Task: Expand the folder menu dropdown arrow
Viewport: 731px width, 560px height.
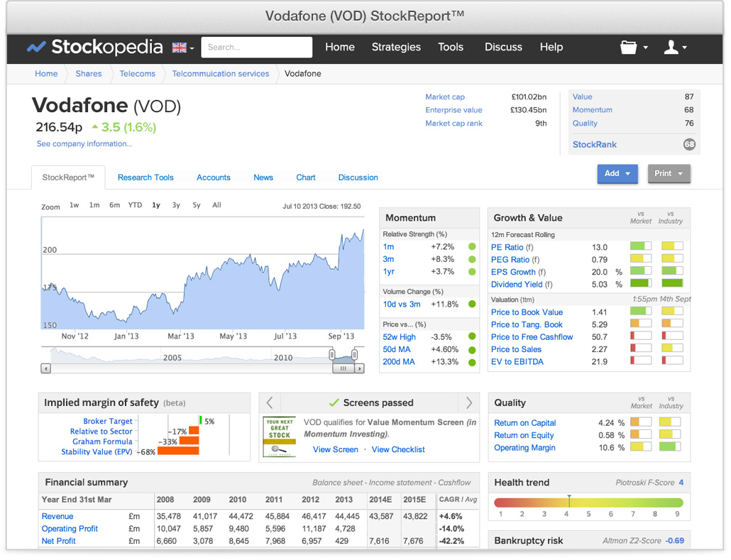Action: pyautogui.click(x=646, y=48)
